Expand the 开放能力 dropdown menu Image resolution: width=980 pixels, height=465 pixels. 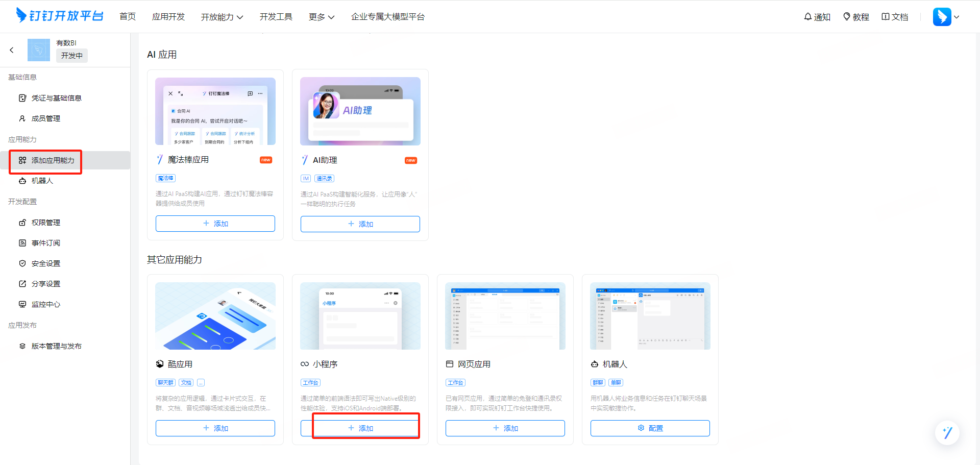click(222, 17)
